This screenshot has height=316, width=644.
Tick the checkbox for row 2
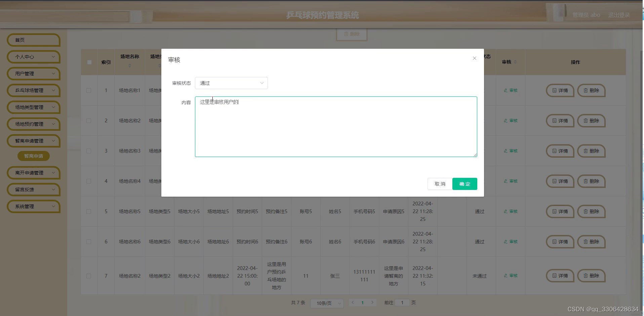coord(89,121)
